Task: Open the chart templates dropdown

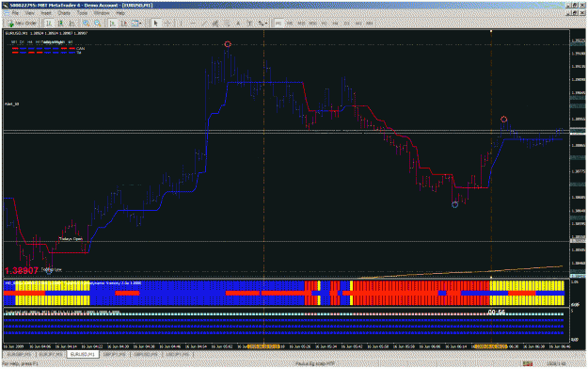Action: [136, 24]
